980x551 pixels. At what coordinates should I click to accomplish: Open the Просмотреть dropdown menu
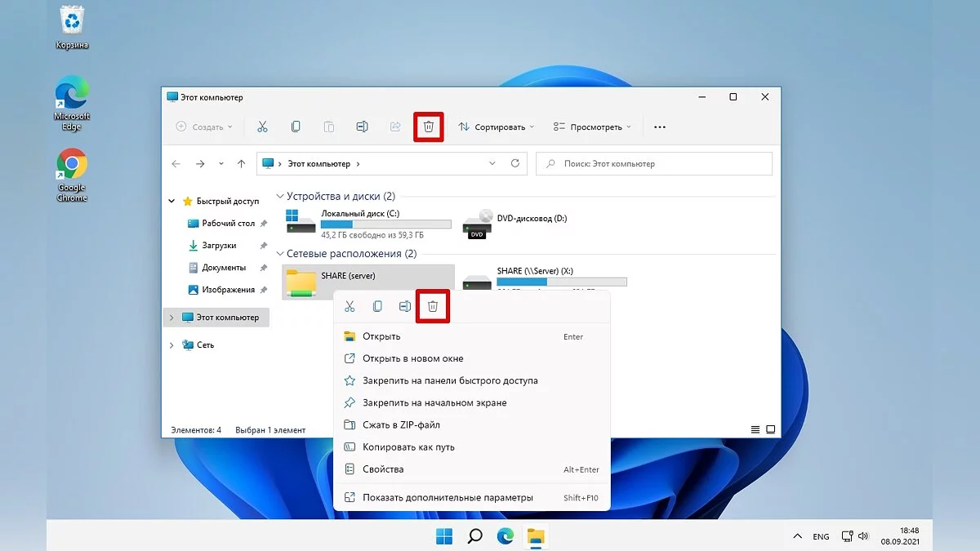coord(592,127)
